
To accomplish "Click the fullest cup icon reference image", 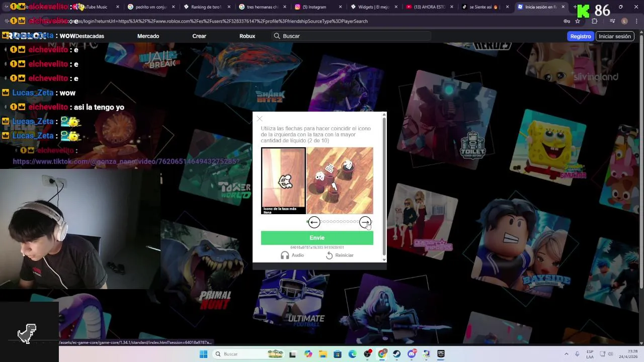I will pyautogui.click(x=283, y=181).
